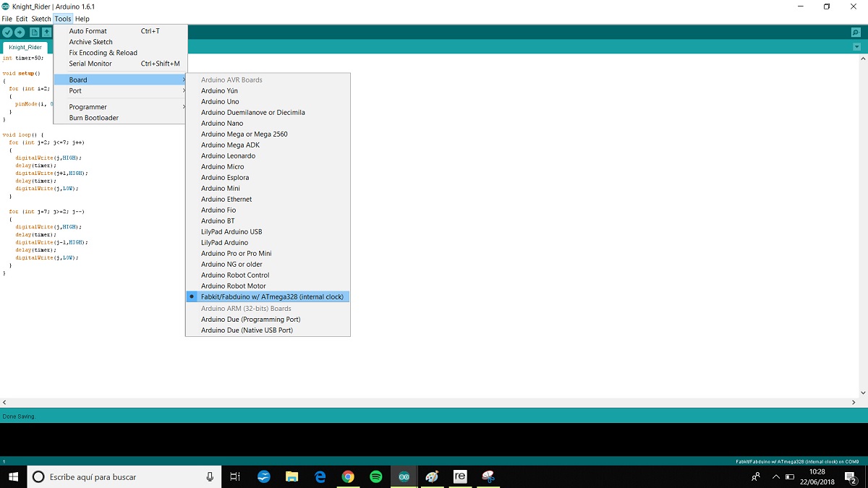Choose Arduino Ethernet board
Image resolution: width=868 pixels, height=488 pixels.
268,200
